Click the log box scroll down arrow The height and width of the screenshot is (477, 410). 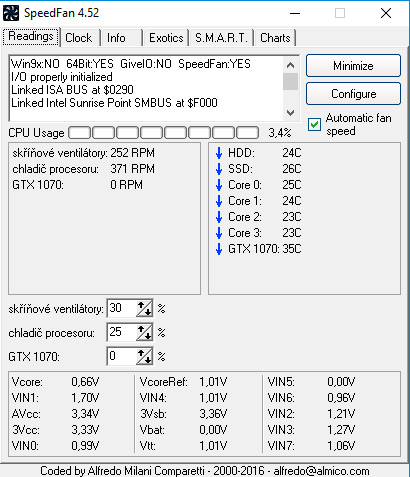pyautogui.click(x=290, y=113)
